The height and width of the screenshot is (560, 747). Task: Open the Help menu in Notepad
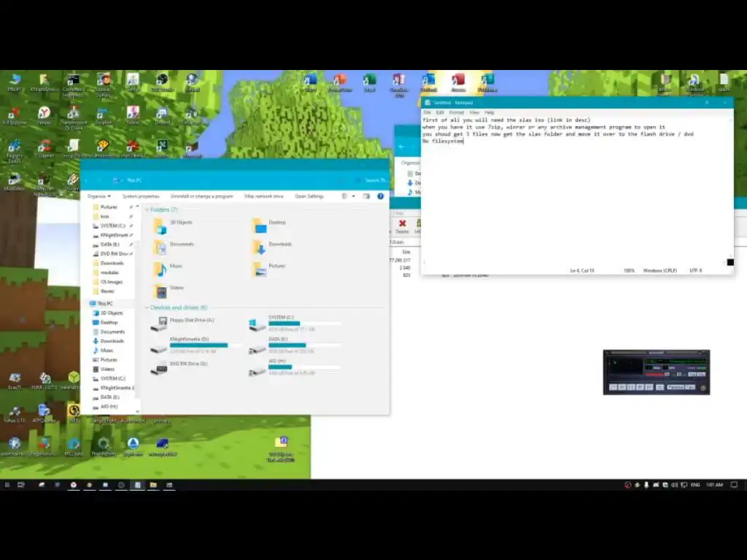coord(489,112)
